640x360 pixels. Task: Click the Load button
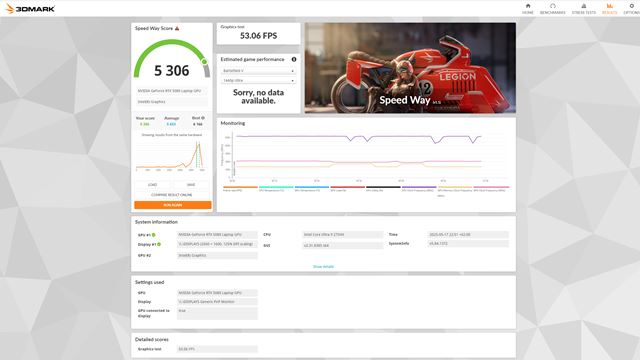click(x=152, y=185)
